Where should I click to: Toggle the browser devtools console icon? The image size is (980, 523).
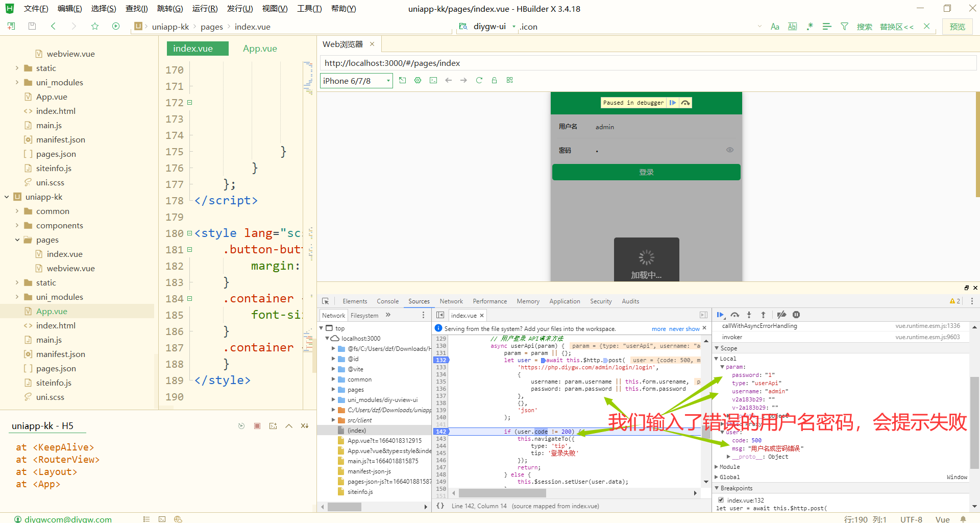tap(433, 80)
